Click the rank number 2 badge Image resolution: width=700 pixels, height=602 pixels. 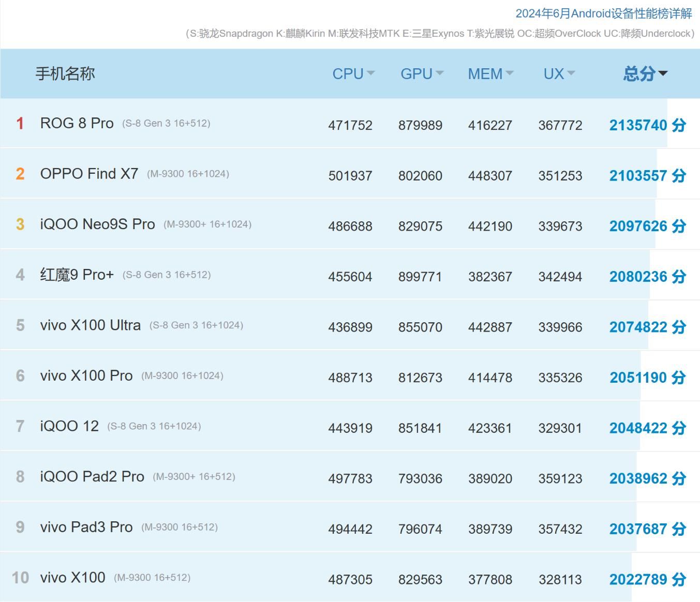20,174
